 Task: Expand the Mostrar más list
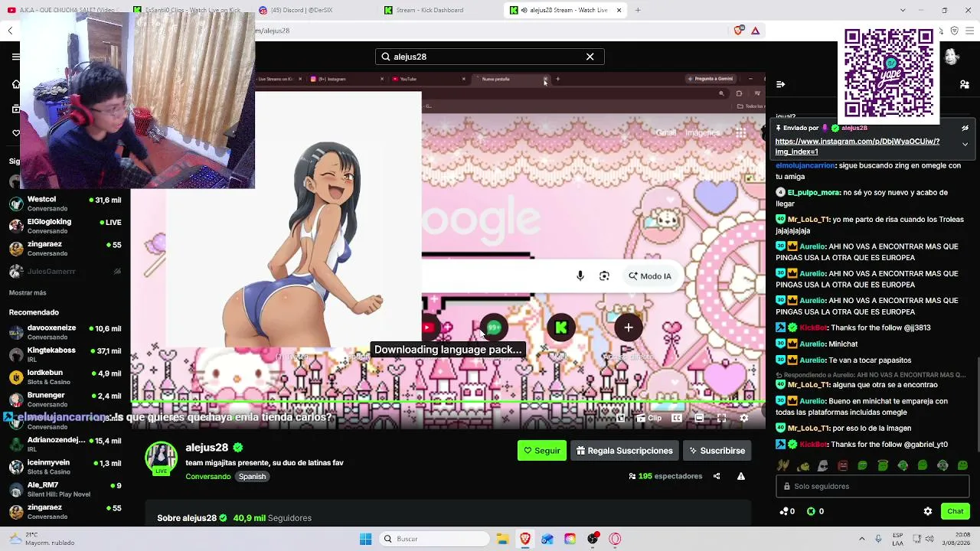(28, 293)
